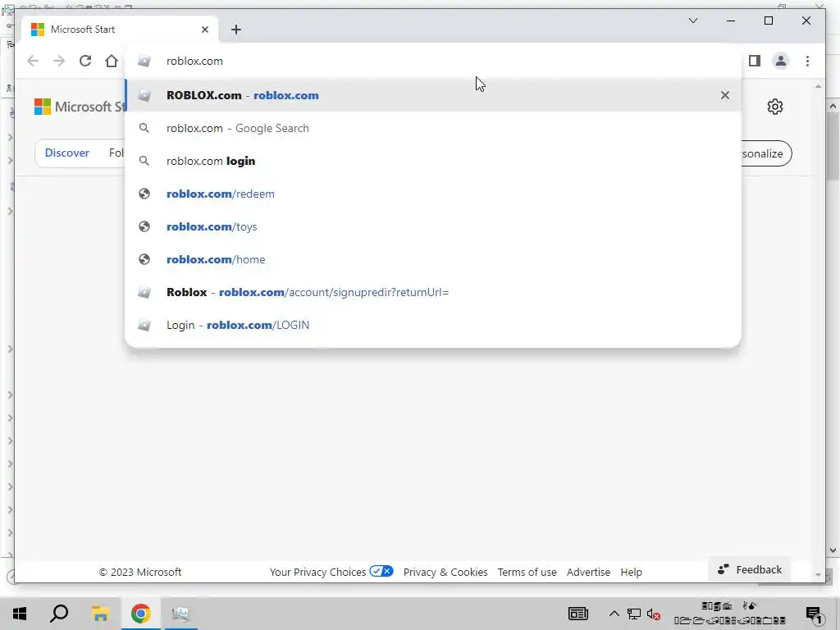Open Terms of use link

tap(527, 572)
